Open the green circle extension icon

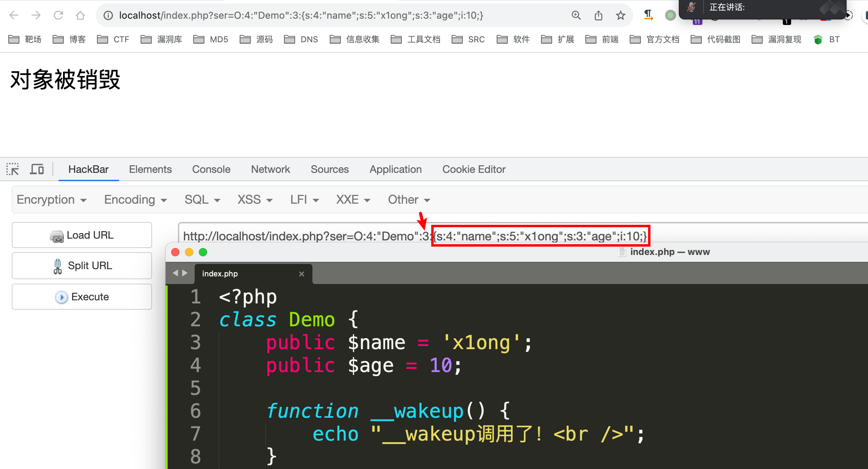(x=670, y=15)
